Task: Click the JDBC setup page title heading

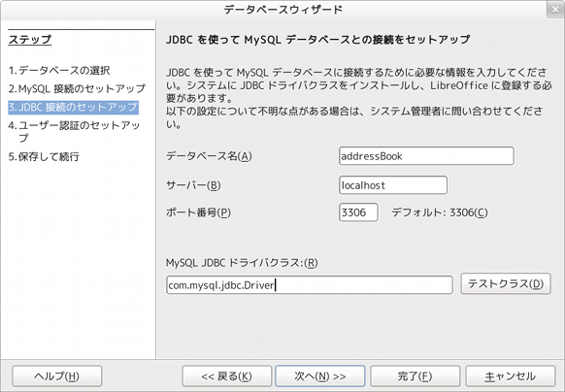Action: tap(318, 39)
